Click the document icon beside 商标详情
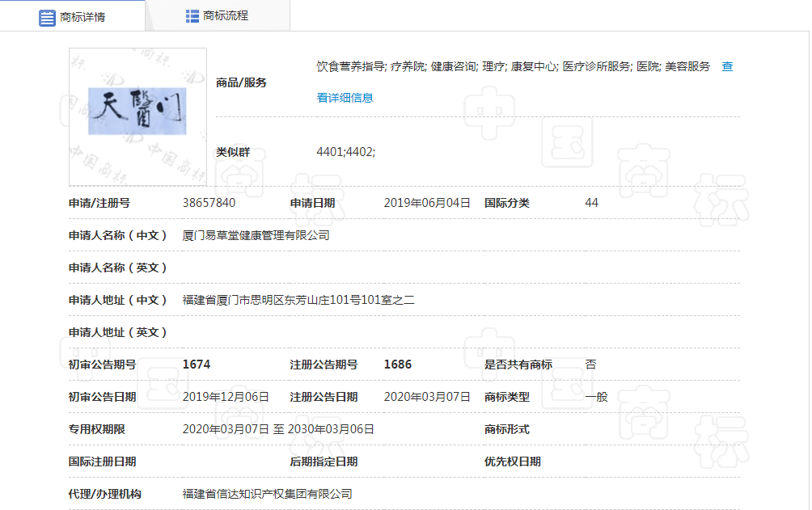Image resolution: width=812 pixels, height=510 pixels. click(48, 17)
